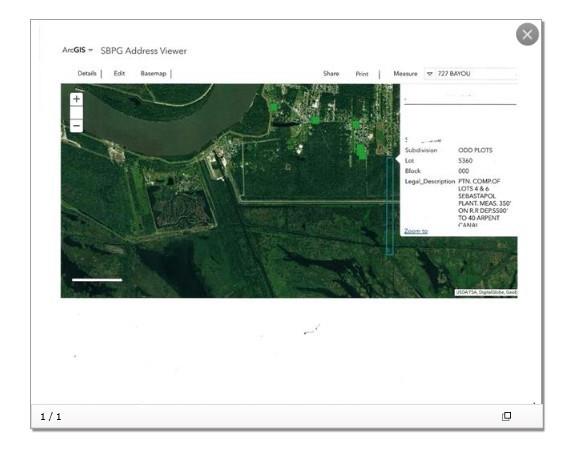
Task: Select the Edit option
Action: pyautogui.click(x=119, y=73)
